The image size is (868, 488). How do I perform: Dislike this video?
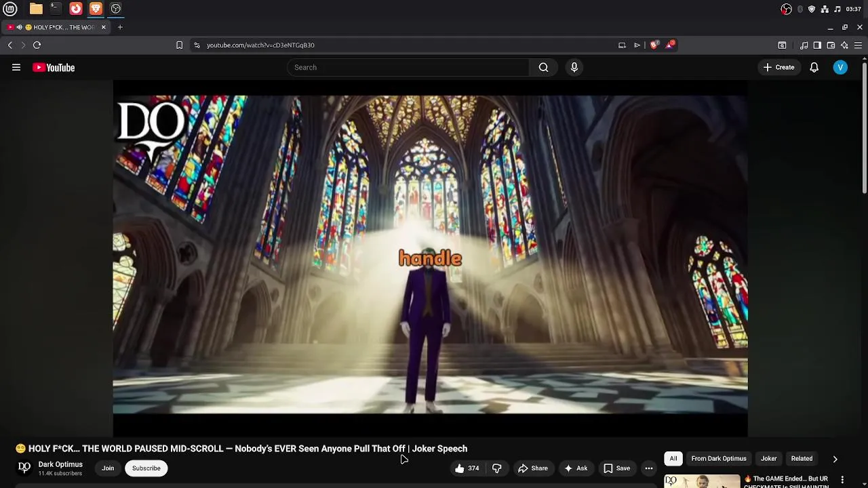pos(497,468)
